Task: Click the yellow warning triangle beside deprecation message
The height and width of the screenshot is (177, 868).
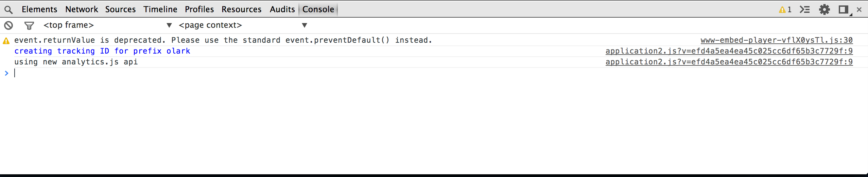Action: tap(6, 41)
